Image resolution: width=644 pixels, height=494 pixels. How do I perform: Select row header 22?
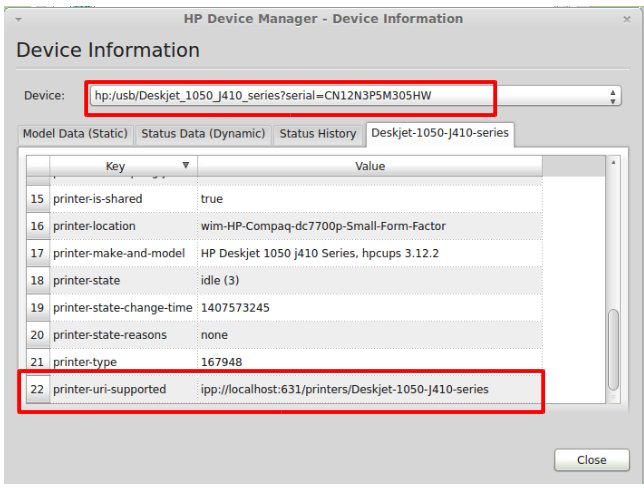tap(38, 389)
